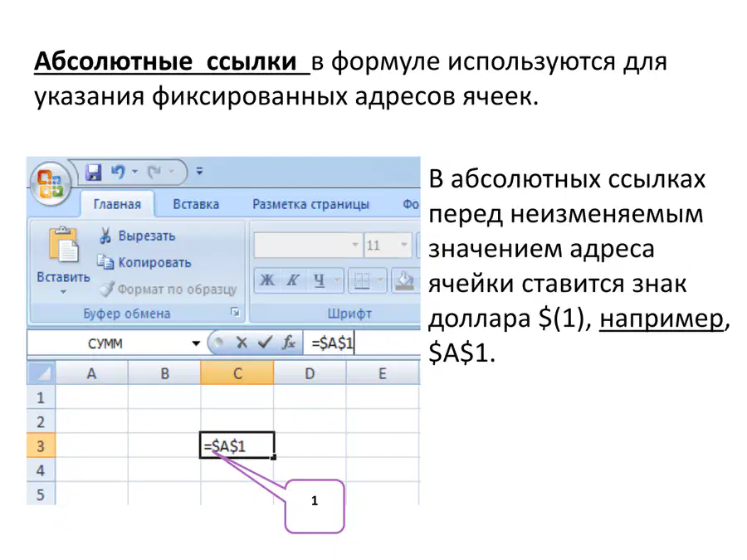
Task: Open the font name dropdown arrow
Action: click(x=355, y=245)
